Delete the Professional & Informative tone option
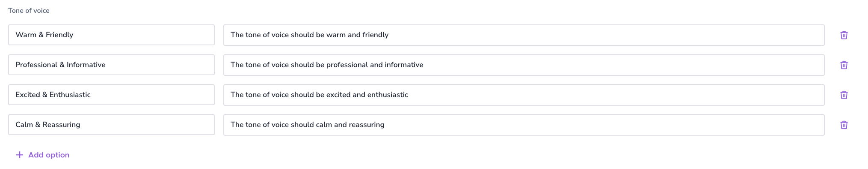 point(844,65)
